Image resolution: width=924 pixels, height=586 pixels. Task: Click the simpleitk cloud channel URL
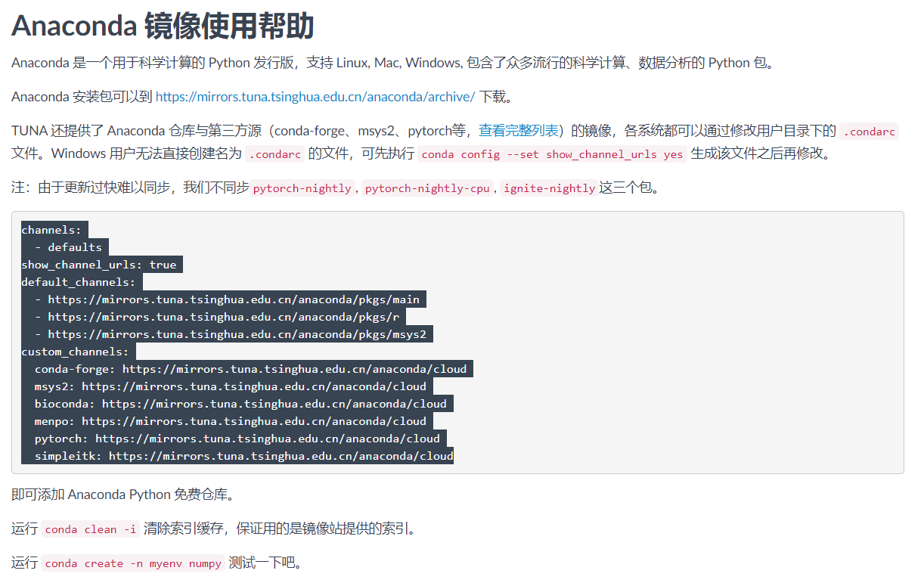[x=242, y=455]
